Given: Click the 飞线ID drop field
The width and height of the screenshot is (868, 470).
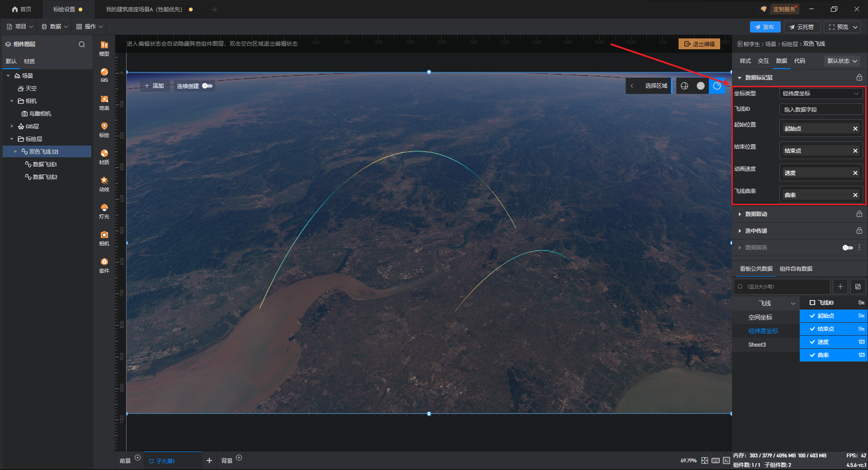Looking at the screenshot, I should (x=821, y=109).
